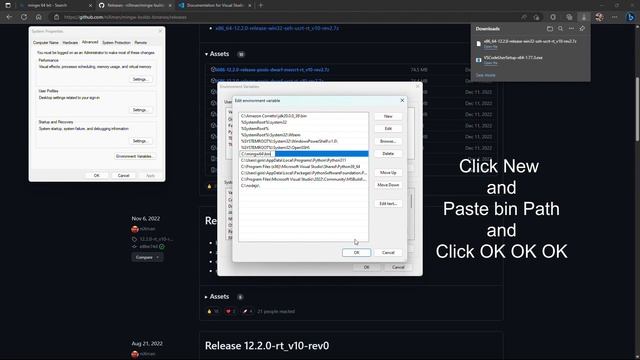Open the browser profile avatar
Image resolution: width=640 pixels, height=360 pixels.
tap(599, 17)
